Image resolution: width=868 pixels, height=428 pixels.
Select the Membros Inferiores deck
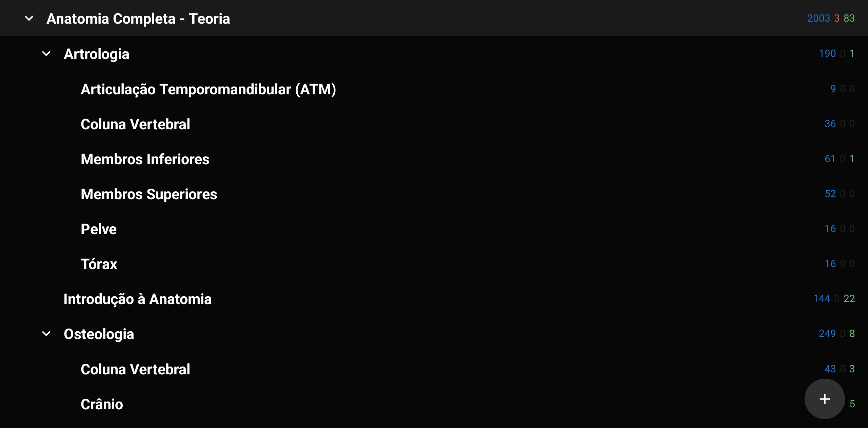click(434, 159)
